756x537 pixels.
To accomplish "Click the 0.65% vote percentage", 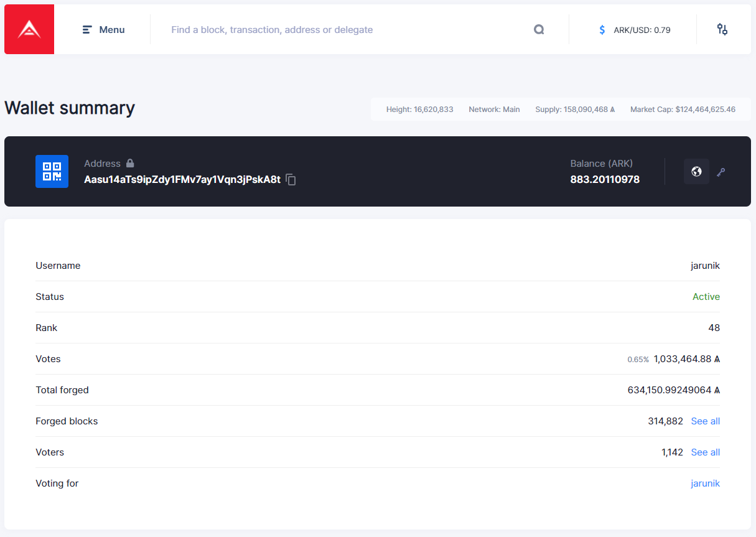I will coord(638,360).
